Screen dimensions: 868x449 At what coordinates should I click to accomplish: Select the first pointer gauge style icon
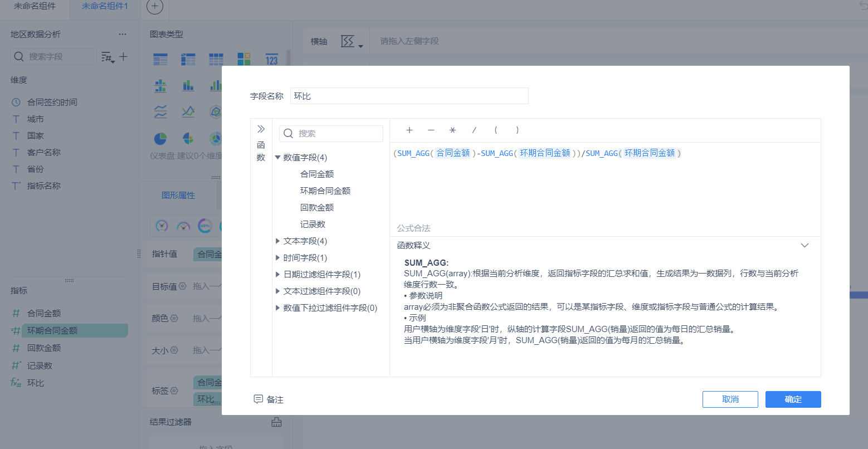point(162,226)
